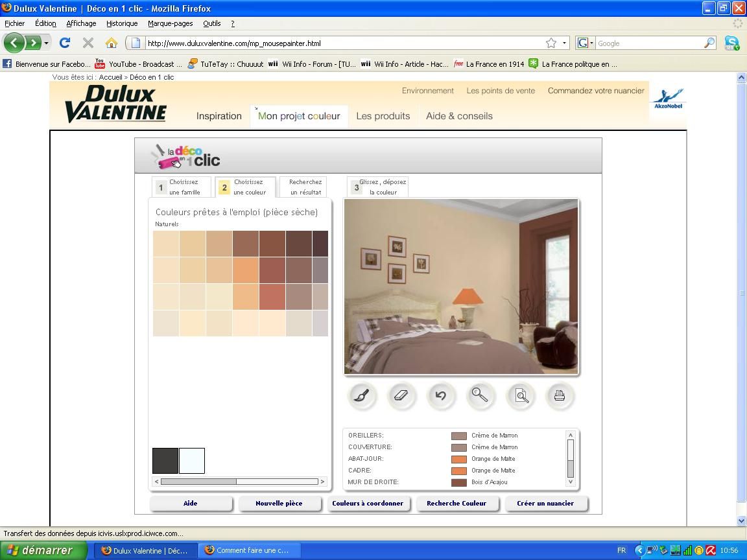Viewport: 747px width, 560px height.
Task: Bookmark the page with the star icon
Action: [x=551, y=43]
